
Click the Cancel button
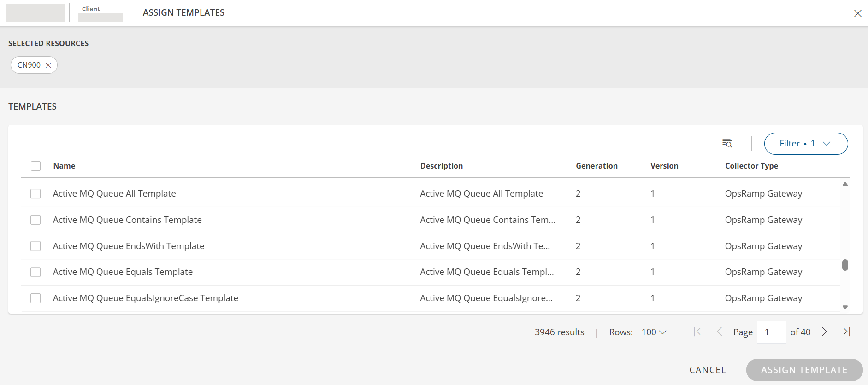click(708, 370)
